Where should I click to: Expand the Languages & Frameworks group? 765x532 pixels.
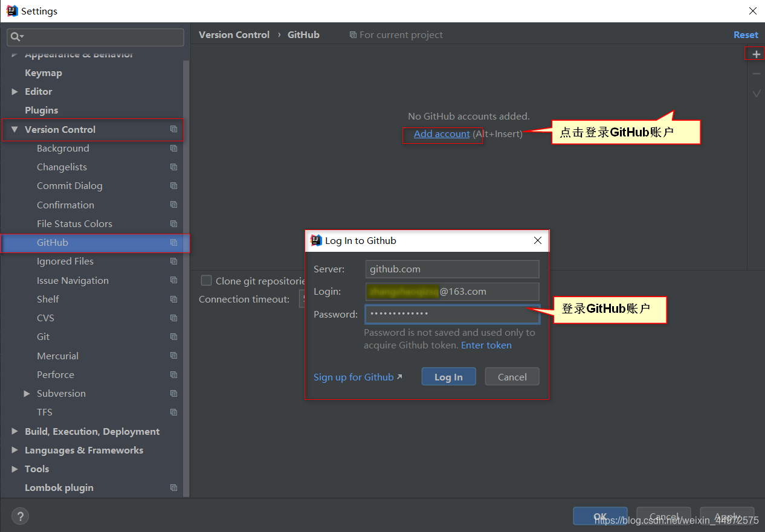tap(15, 450)
